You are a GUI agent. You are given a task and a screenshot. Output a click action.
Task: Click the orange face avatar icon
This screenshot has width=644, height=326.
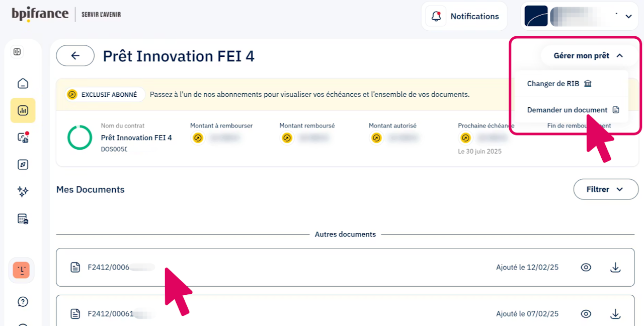(21, 270)
